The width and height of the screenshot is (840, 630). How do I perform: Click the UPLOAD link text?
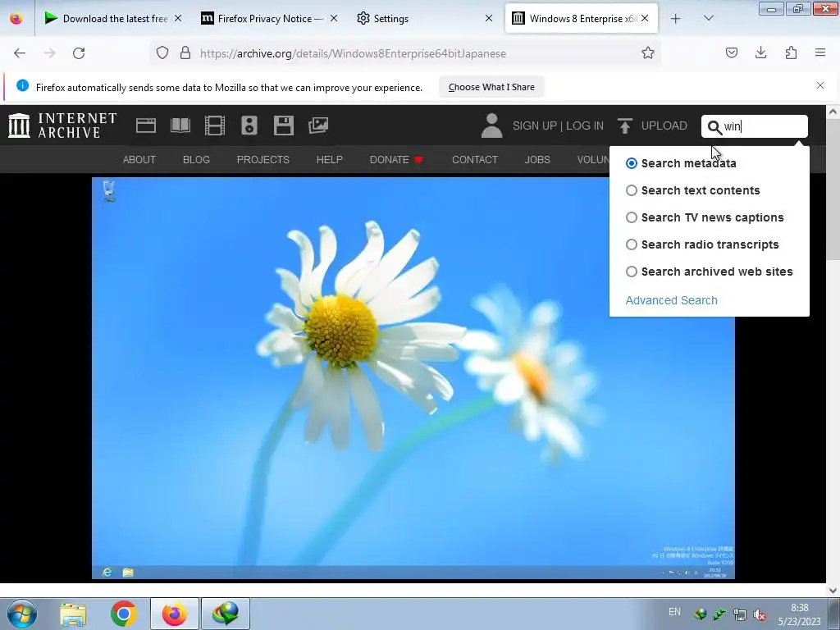tap(664, 126)
